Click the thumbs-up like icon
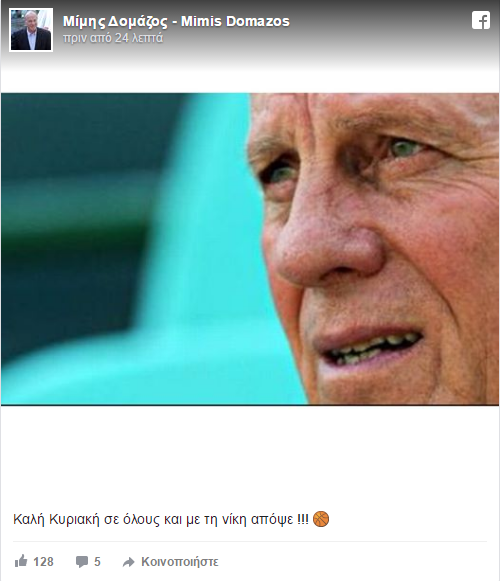 click(21, 561)
